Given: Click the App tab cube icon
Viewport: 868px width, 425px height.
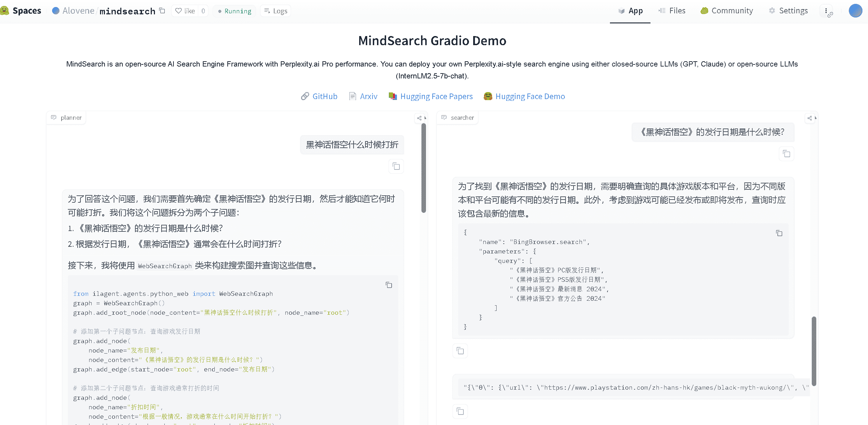Looking at the screenshot, I should pyautogui.click(x=621, y=11).
